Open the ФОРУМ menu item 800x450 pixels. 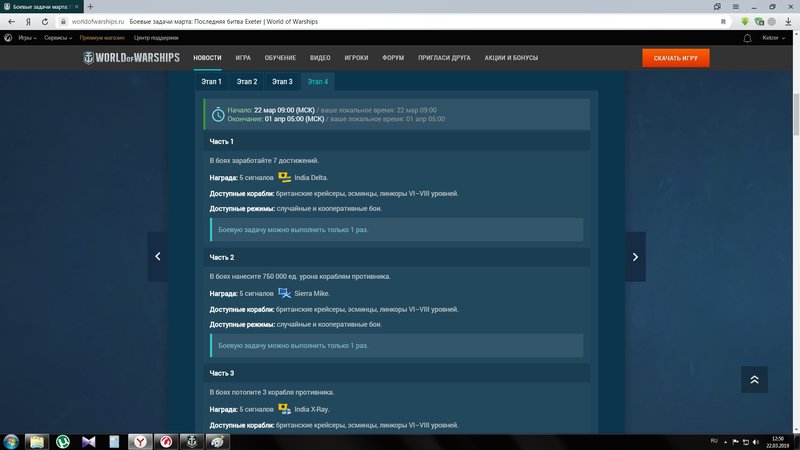[x=393, y=58]
